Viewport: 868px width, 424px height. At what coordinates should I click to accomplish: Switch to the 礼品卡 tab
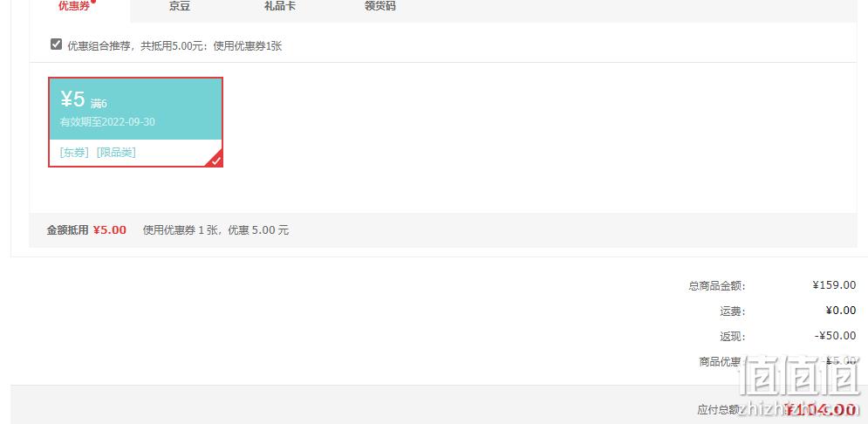(x=280, y=7)
